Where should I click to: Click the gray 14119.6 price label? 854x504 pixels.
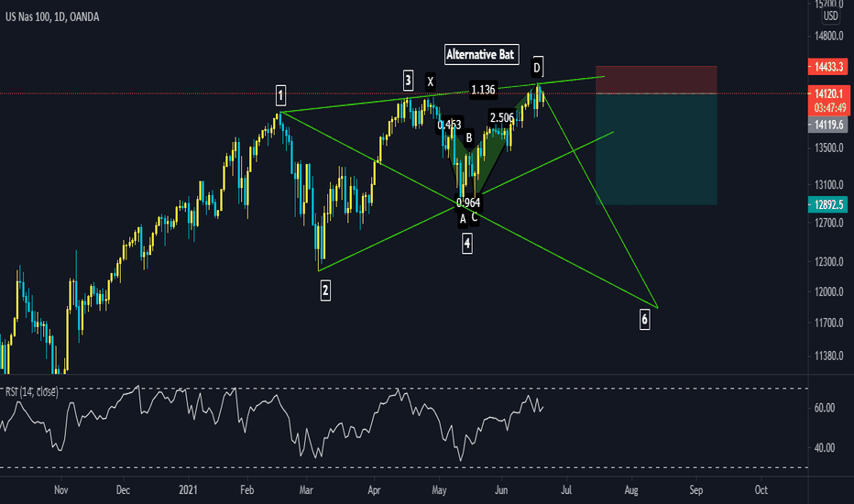828,125
